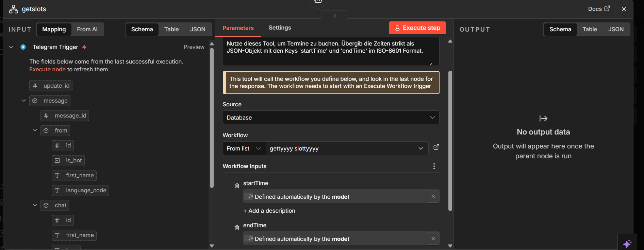Clear startTime model-defined value

pyautogui.click(x=433, y=196)
